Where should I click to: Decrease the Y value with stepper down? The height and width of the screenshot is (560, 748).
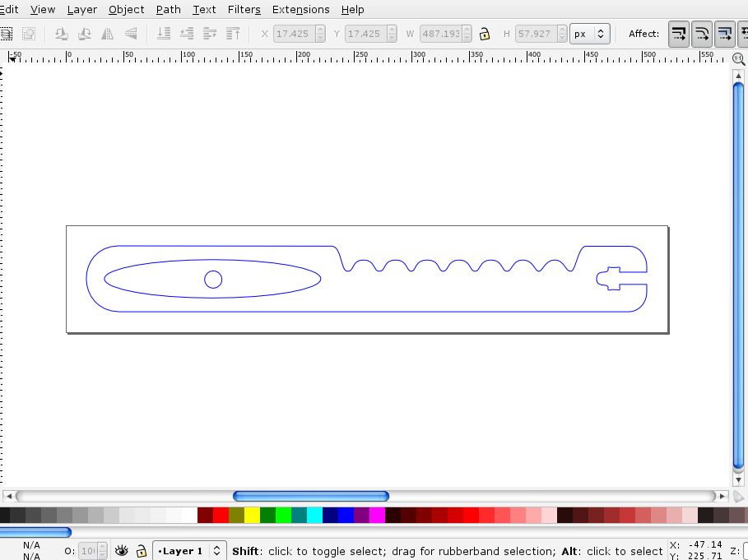(x=393, y=38)
